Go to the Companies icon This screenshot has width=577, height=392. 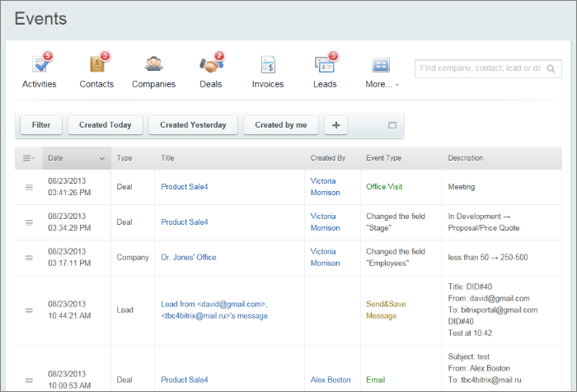[x=153, y=66]
